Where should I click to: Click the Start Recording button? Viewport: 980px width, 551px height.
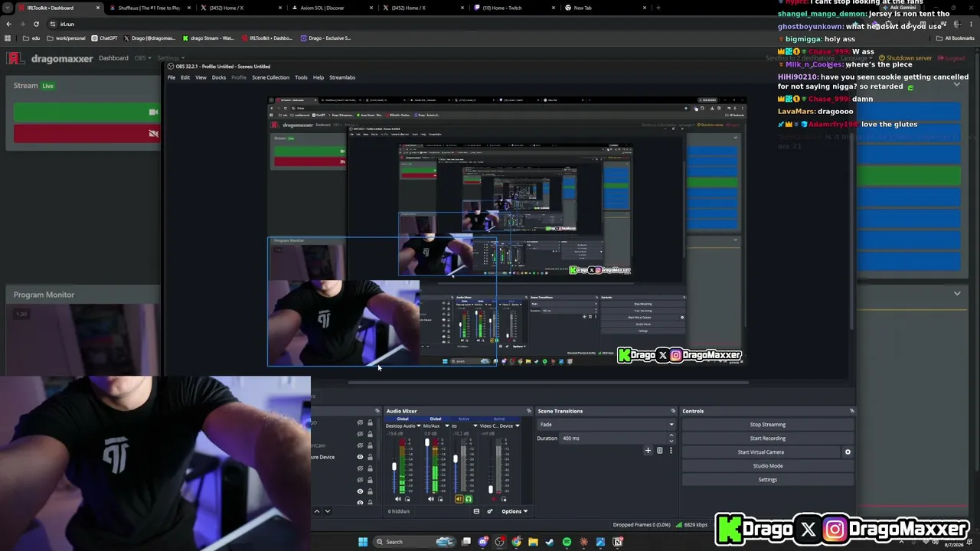coord(768,439)
